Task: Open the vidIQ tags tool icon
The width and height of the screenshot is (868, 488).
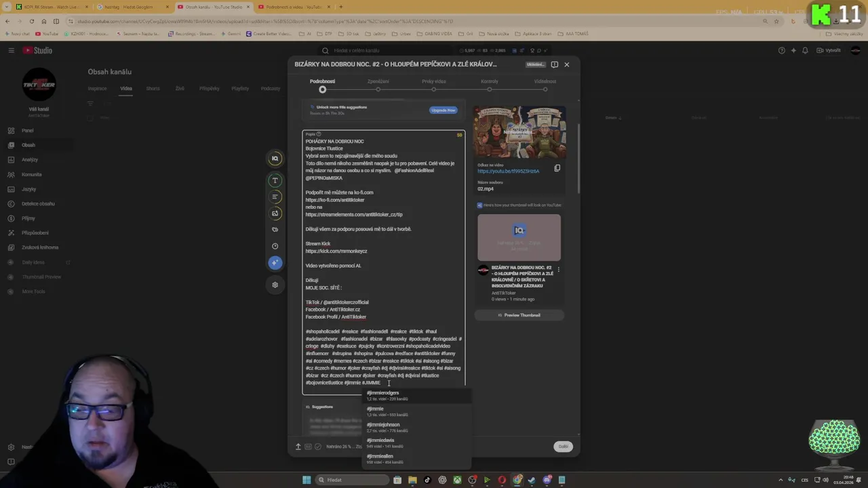Action: point(275,229)
